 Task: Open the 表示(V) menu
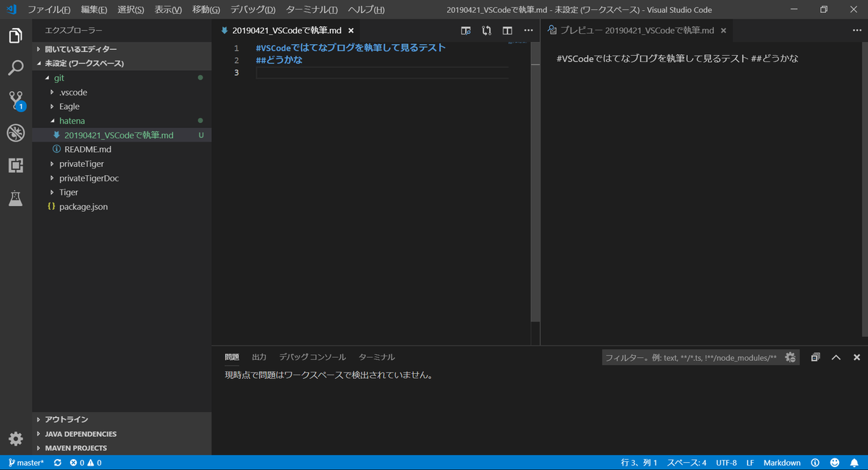pos(168,10)
